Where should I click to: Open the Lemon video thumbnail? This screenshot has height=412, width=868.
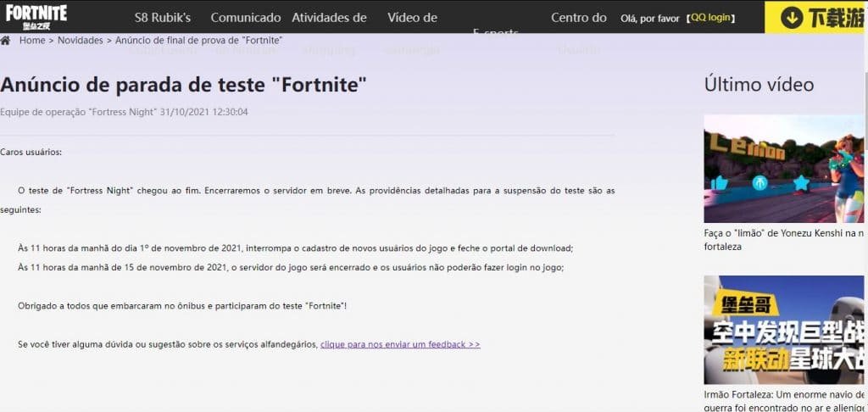pos(783,169)
